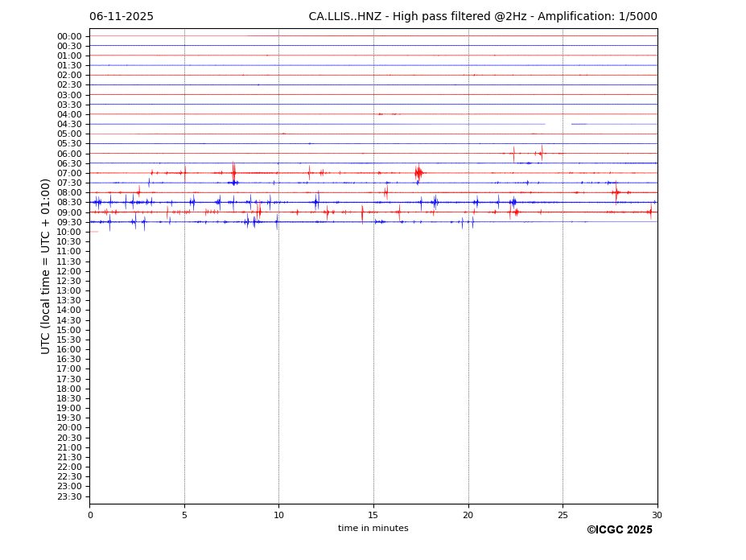Click the short red trace at 10:00 row
Screen dimensions: 746x560
(94, 232)
